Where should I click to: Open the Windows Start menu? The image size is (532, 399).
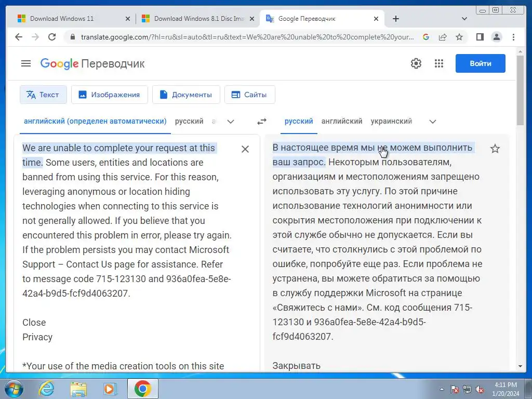pos(14,389)
